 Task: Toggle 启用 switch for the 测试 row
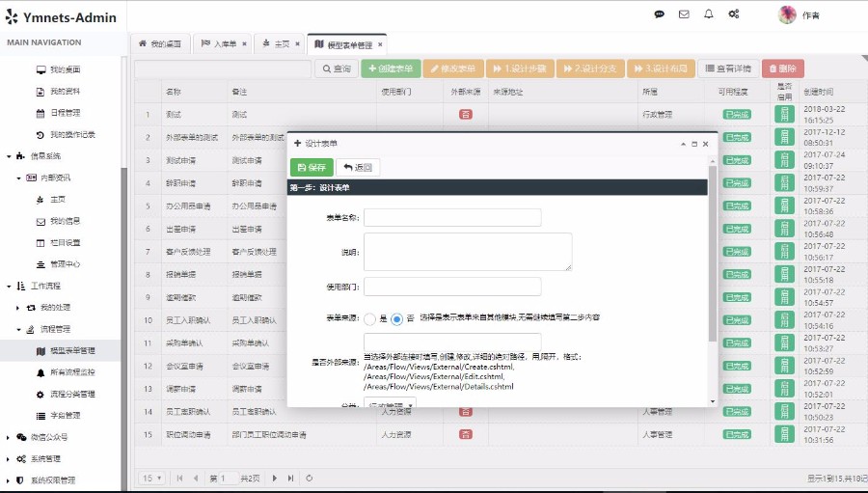point(784,114)
